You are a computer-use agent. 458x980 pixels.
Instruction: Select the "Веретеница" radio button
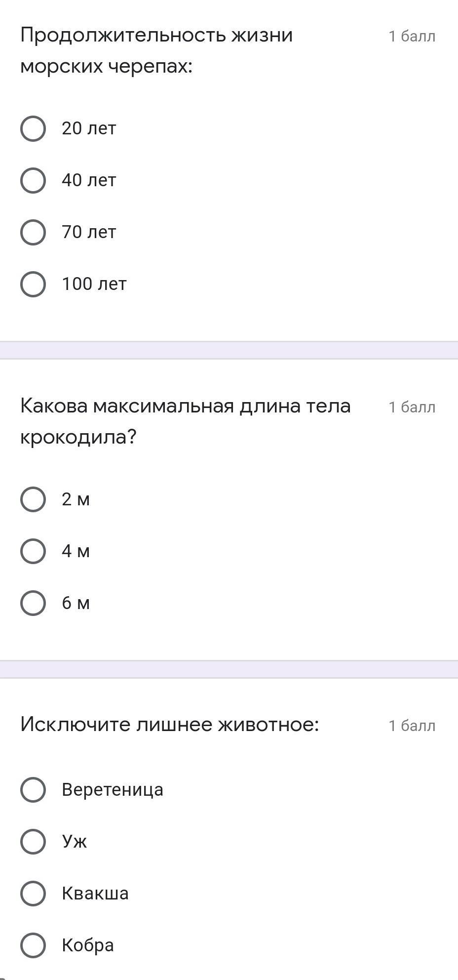coord(33,789)
